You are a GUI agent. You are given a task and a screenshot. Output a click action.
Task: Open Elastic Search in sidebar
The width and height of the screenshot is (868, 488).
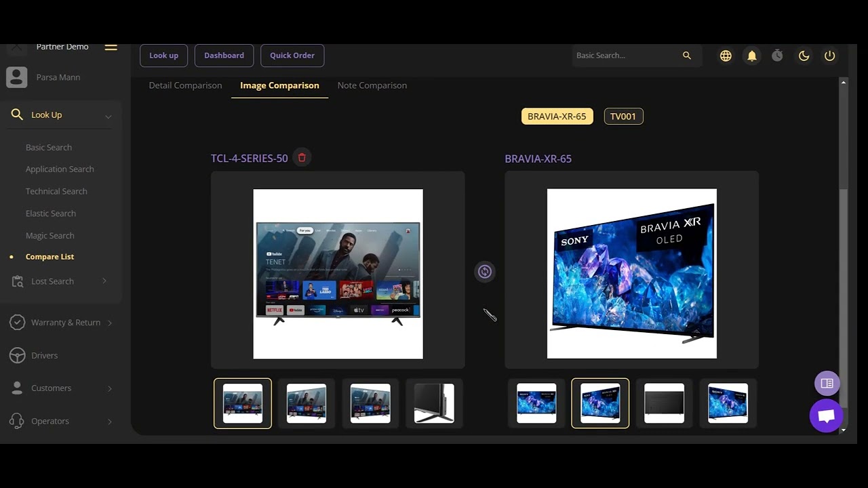click(x=51, y=213)
